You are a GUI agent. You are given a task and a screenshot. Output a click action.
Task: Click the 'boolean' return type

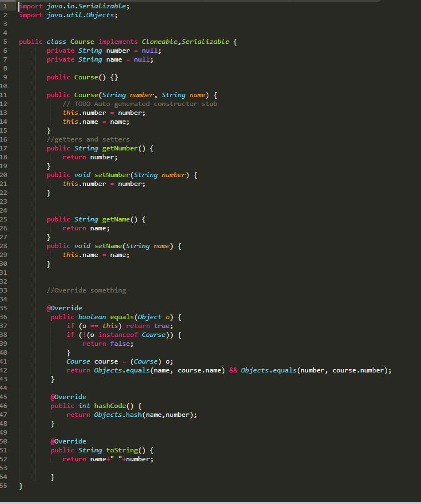(x=92, y=317)
